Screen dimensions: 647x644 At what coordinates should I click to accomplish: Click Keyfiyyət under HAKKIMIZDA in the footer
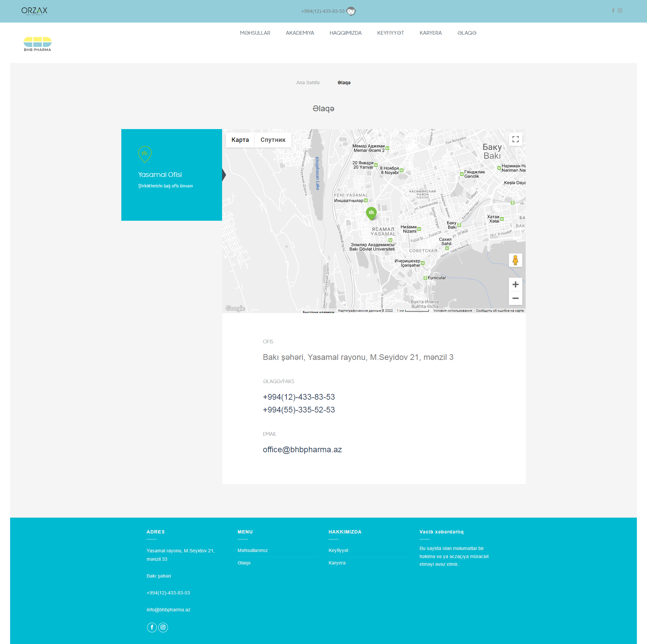coord(338,550)
